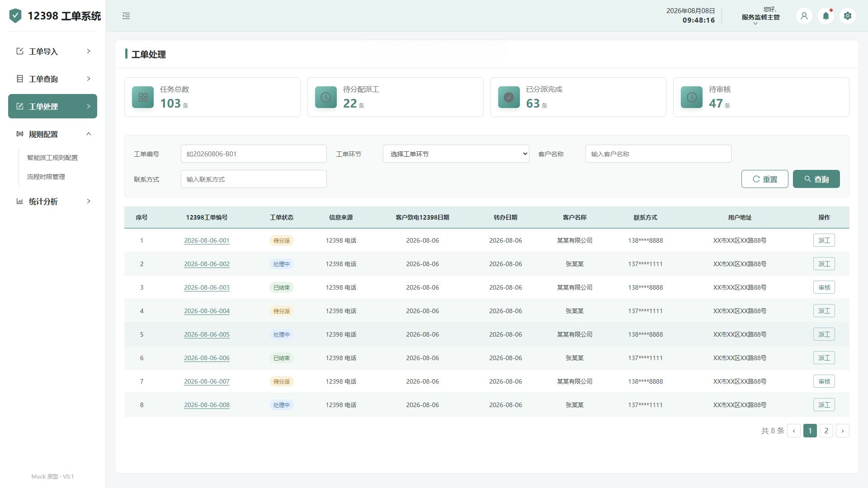Focus the 客户名称 input field
The height and width of the screenshot is (488, 868).
click(658, 154)
